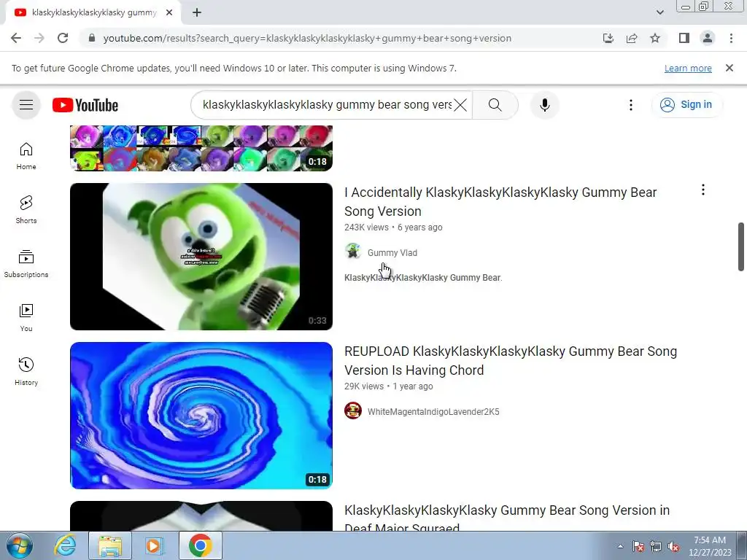Install or download page icon in address bar

click(x=608, y=38)
